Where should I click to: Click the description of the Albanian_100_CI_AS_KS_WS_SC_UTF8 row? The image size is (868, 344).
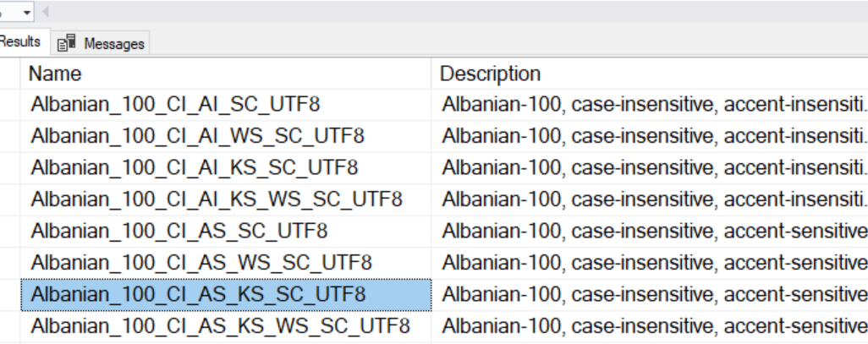[651, 325]
